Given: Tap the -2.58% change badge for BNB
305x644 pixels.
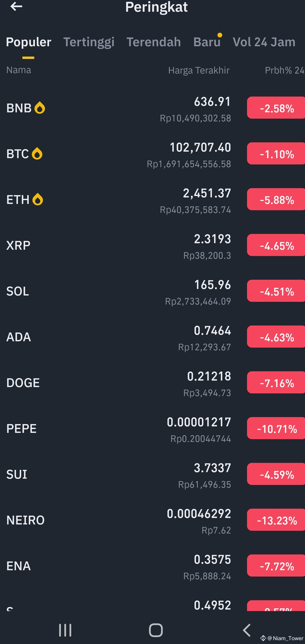Looking at the screenshot, I should tap(276, 108).
